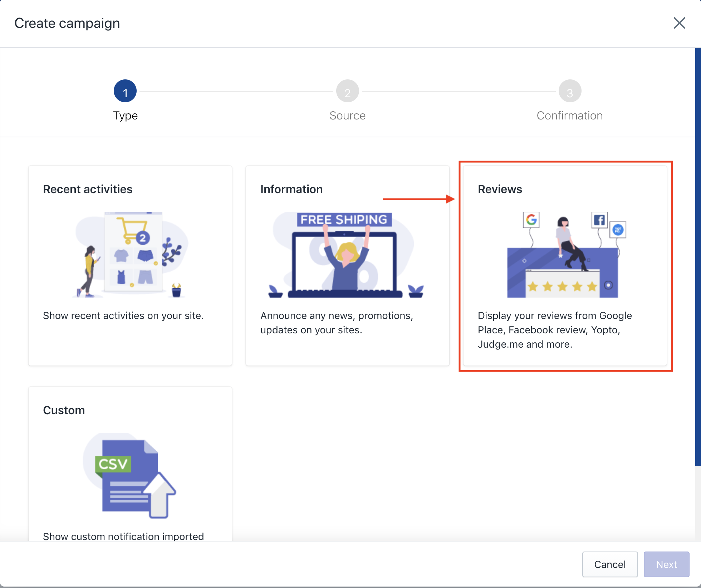Close the Create campaign dialog

679,23
